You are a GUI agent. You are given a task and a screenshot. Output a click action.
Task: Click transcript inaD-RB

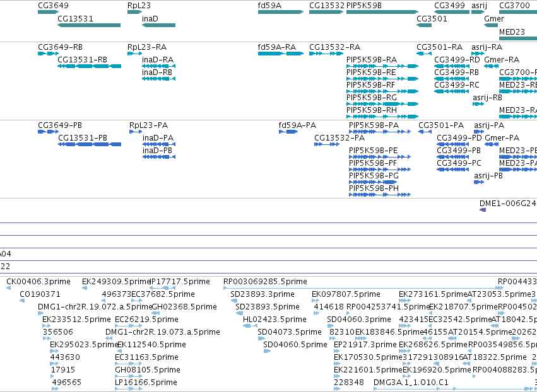pyautogui.click(x=157, y=72)
